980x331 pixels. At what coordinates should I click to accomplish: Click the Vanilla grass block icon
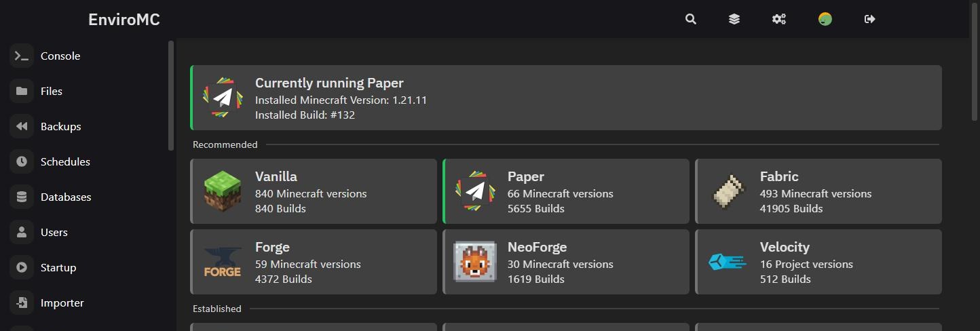(x=223, y=191)
